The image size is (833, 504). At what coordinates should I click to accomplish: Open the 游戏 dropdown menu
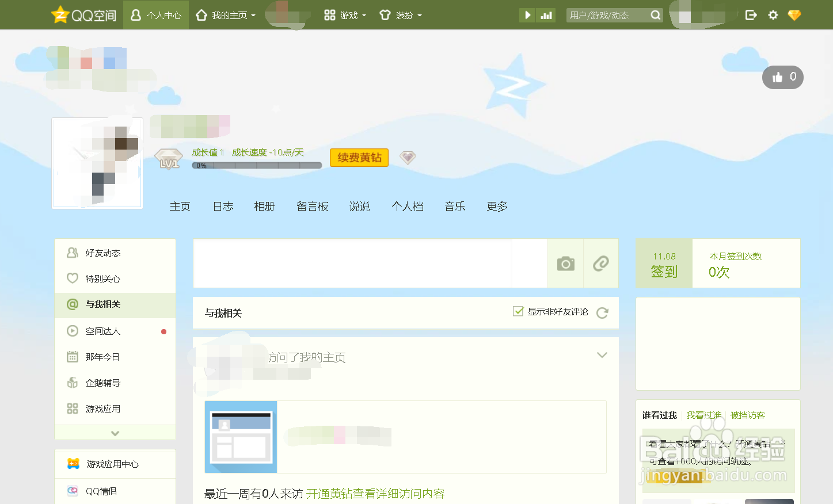coord(345,15)
